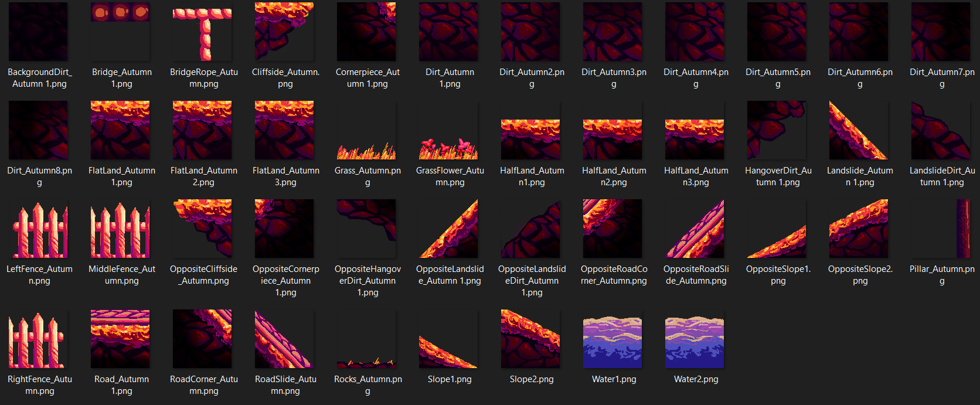Open the Water1.png file
980x405 pixels.
point(612,340)
